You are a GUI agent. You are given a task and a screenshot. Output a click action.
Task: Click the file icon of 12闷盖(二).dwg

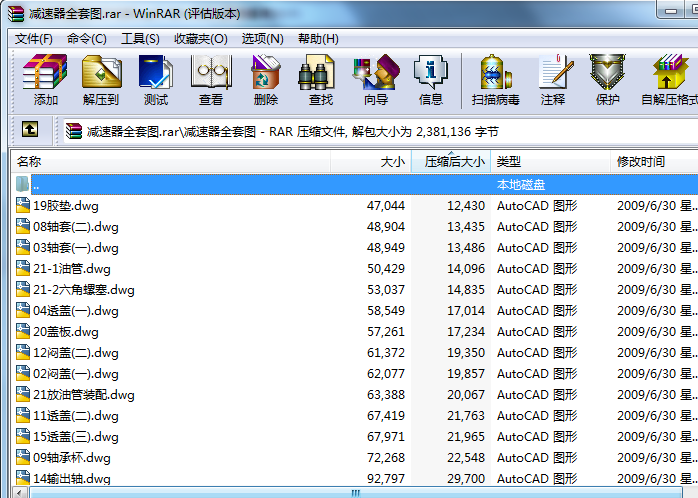pos(23,352)
